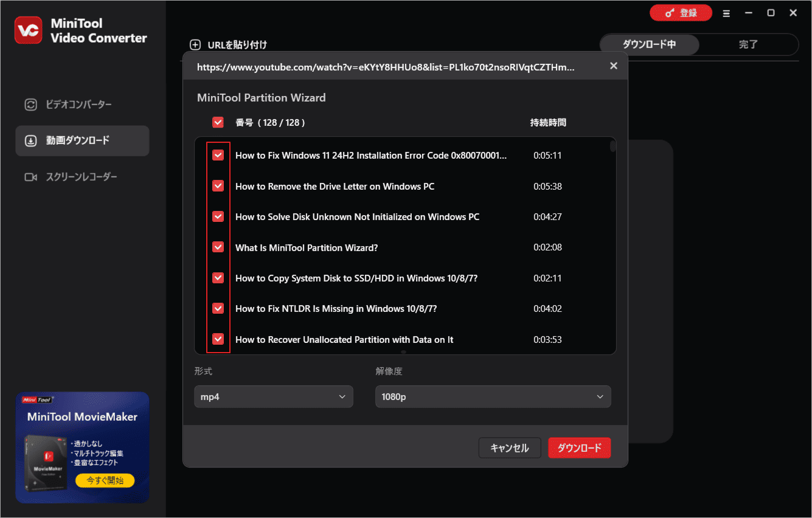Click URLを貼り付け to paste a URL
The height and width of the screenshot is (518, 812).
point(237,44)
